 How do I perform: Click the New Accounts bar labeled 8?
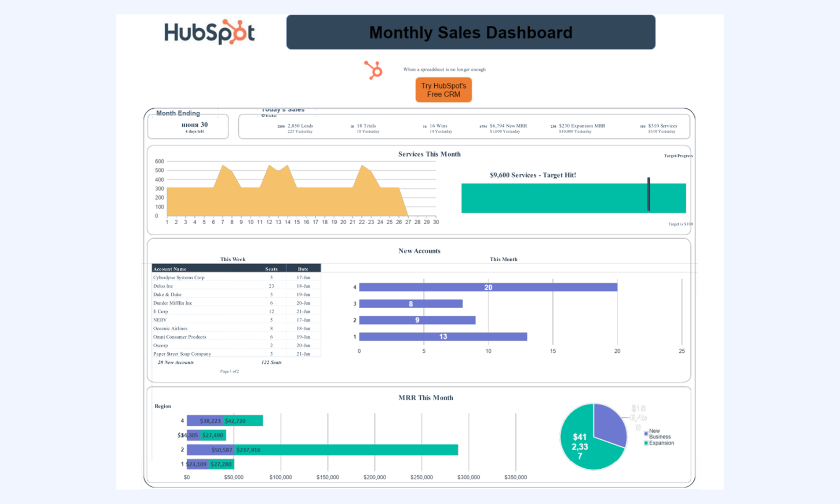point(411,304)
